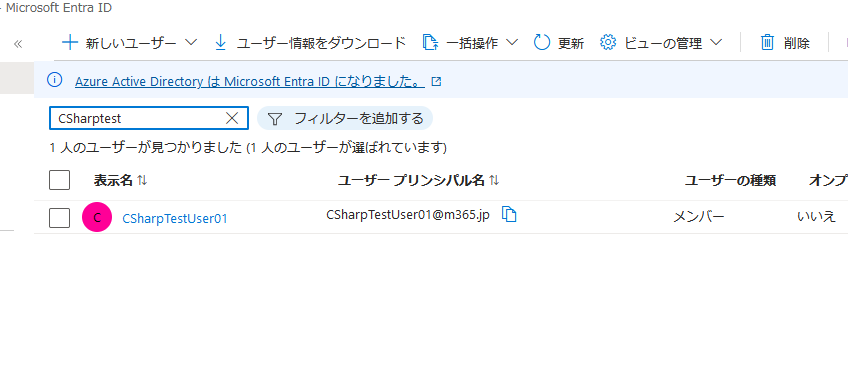Click フィルターを追加する button
This screenshot has width=848, height=374.
click(x=345, y=118)
